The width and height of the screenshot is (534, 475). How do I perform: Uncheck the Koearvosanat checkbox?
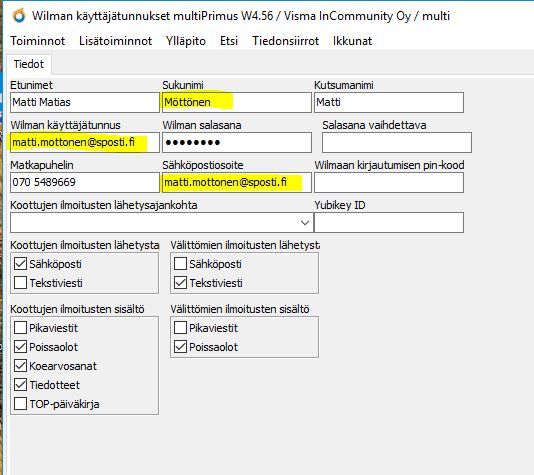20,366
